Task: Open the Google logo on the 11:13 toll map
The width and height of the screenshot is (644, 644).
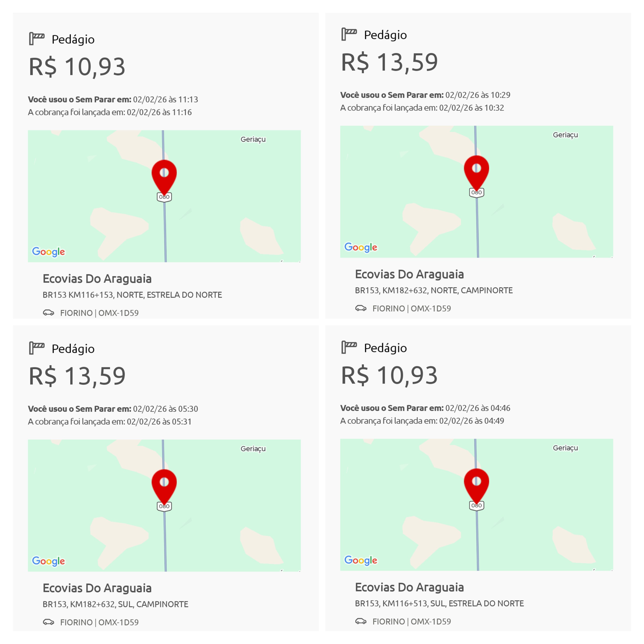Action: 49,252
